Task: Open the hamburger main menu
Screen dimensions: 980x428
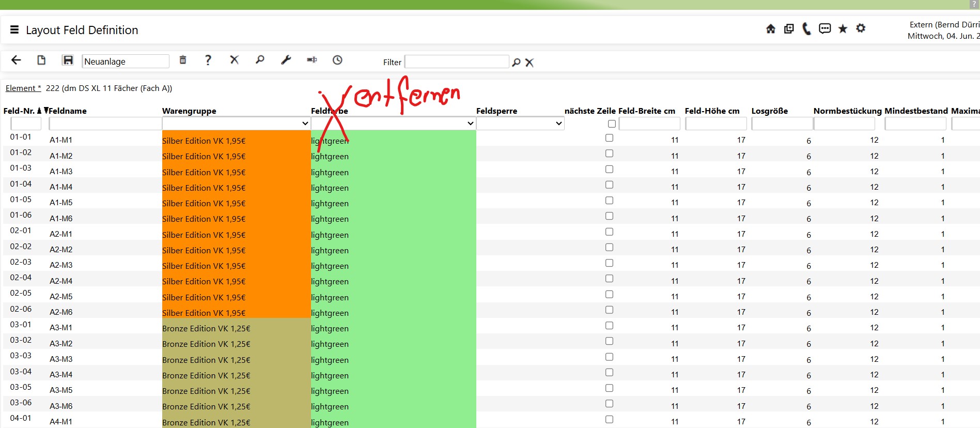Action: pyautogui.click(x=14, y=30)
